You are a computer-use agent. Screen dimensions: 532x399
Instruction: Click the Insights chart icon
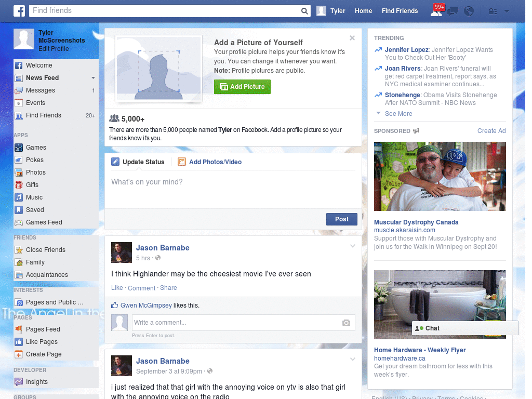19,382
